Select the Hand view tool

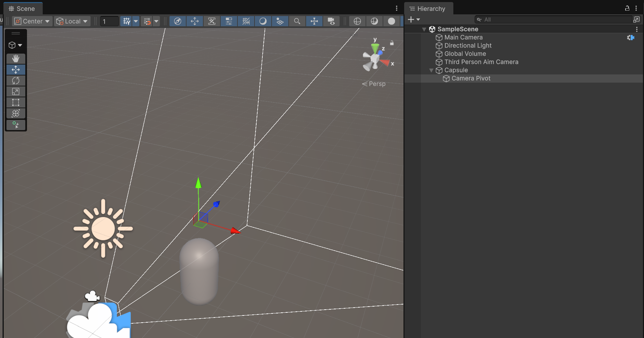(x=16, y=58)
